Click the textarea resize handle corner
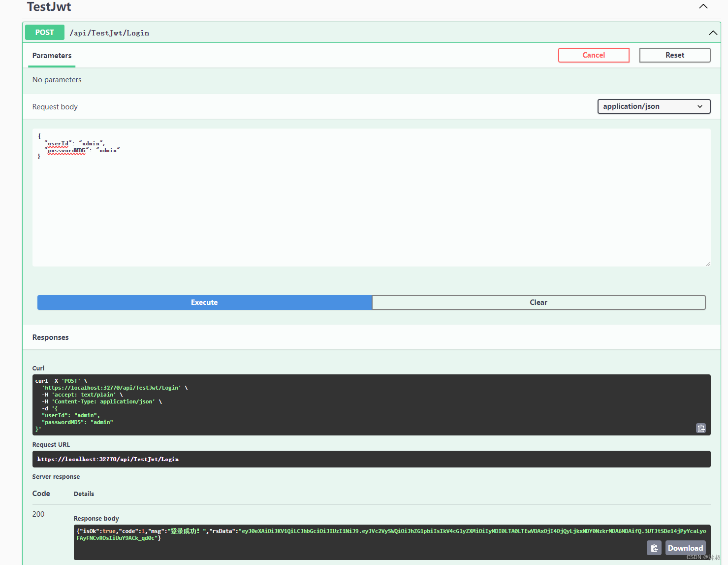Image resolution: width=728 pixels, height=565 pixels. coord(708,264)
